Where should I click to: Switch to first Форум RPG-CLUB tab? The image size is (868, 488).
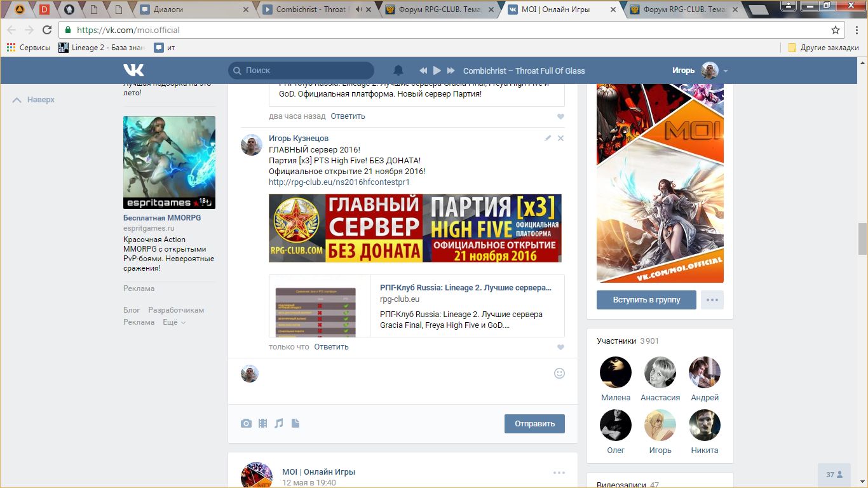tap(438, 10)
